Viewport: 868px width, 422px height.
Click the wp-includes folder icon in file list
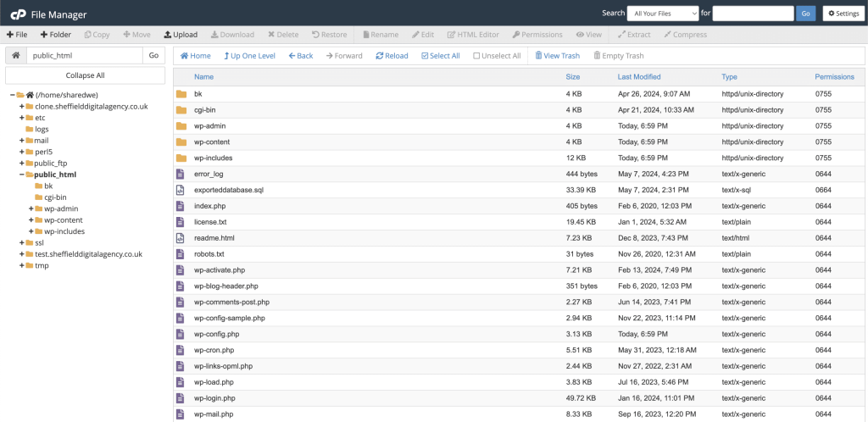tap(181, 158)
